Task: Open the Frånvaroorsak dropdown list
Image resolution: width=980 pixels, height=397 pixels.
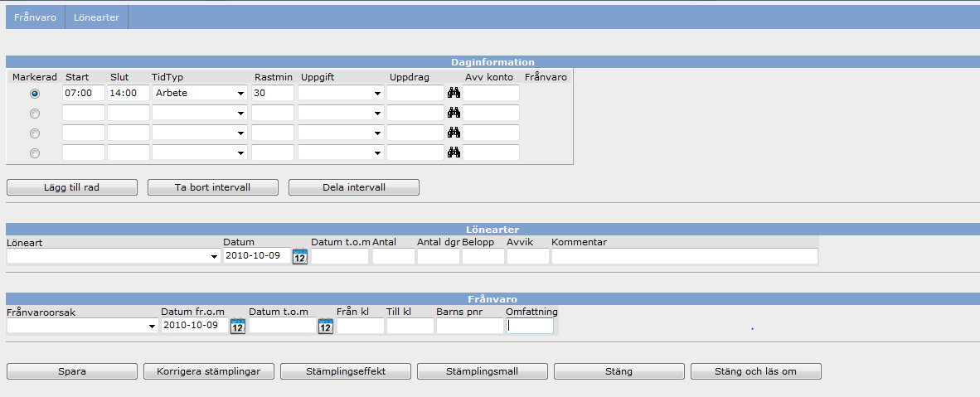Action: pyautogui.click(x=83, y=326)
